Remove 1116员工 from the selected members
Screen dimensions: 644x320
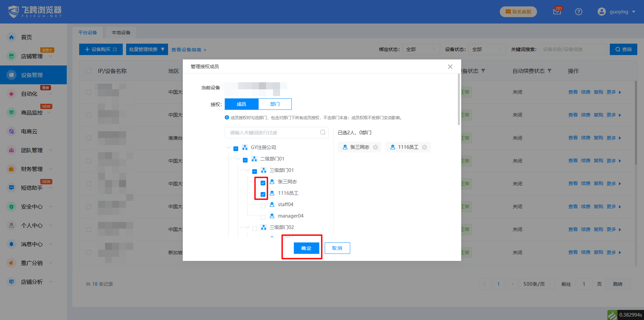pyautogui.click(x=424, y=147)
